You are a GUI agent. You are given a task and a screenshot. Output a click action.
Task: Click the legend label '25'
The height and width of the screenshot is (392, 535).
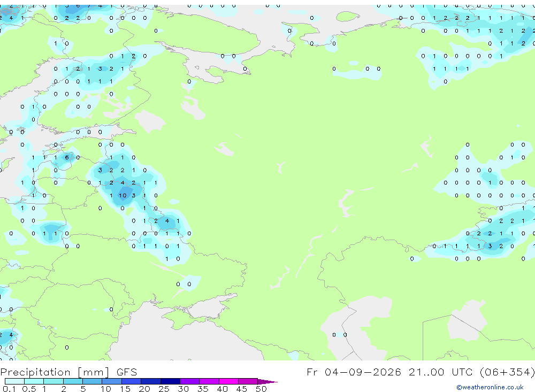[x=164, y=389]
